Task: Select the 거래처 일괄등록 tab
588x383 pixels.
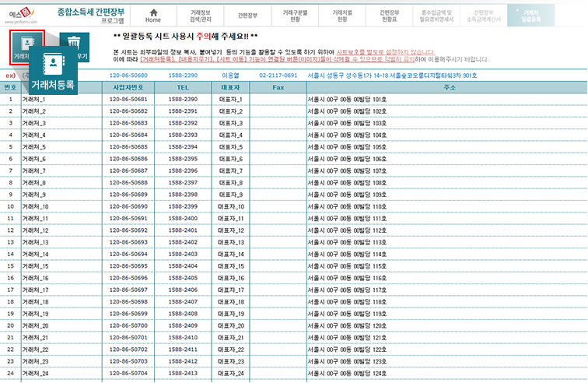Action: pos(530,16)
